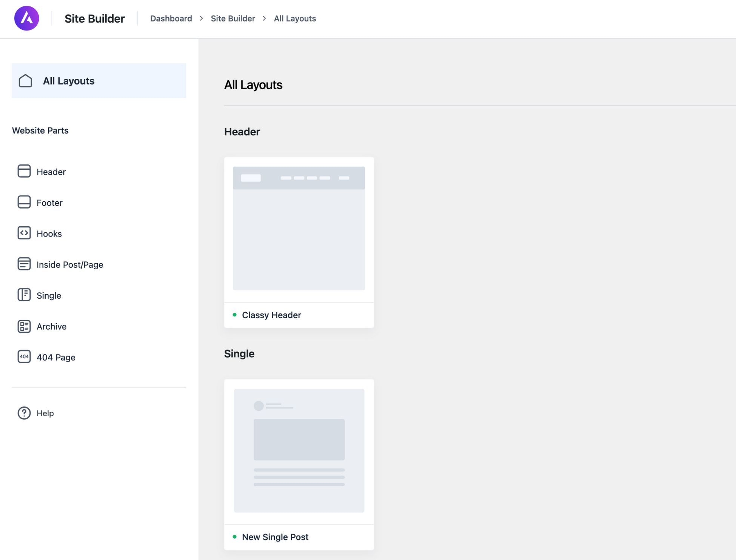736x560 pixels.
Task: Open the All Layouts sidebar item
Action: 99,81
